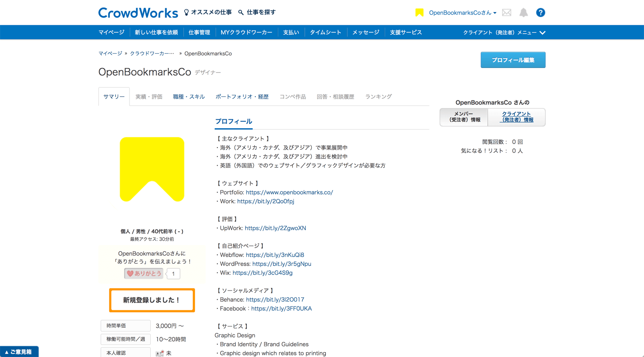644x357 pixels.
Task: Select the サマリー tab
Action: pos(114,97)
